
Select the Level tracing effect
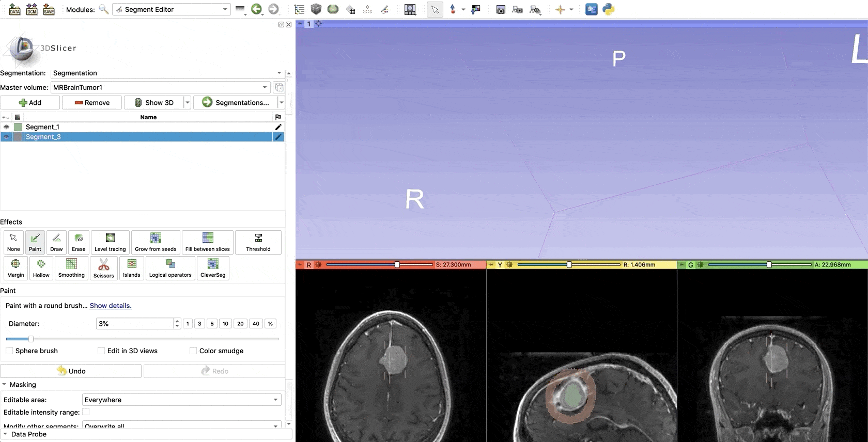point(110,242)
